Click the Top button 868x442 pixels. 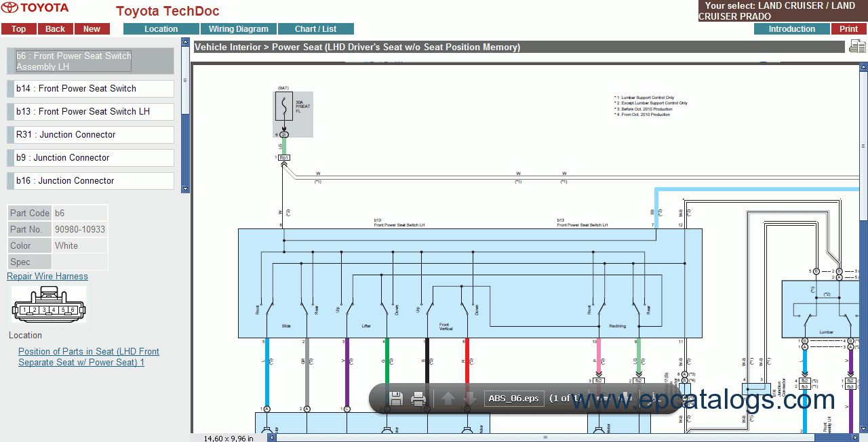[19, 29]
